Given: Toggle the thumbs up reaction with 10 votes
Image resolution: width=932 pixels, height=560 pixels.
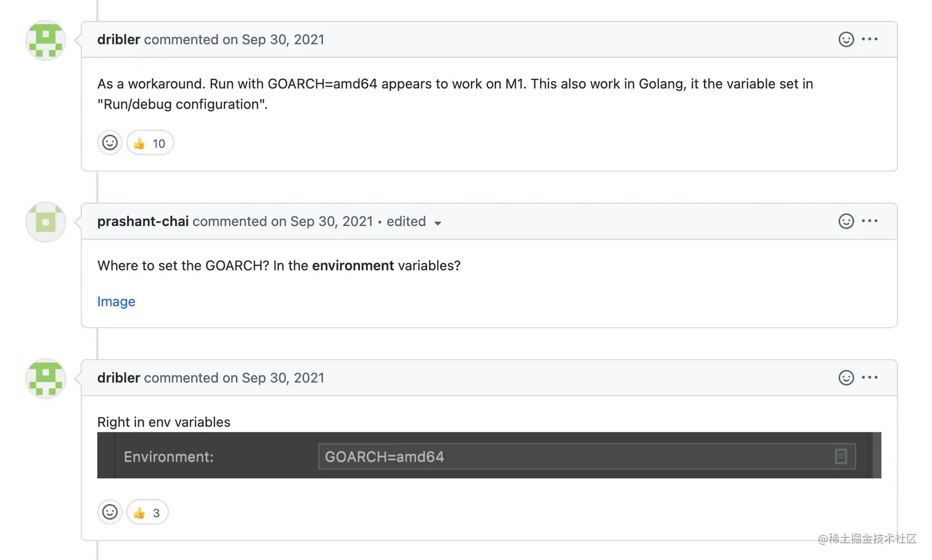Looking at the screenshot, I should tap(150, 143).
